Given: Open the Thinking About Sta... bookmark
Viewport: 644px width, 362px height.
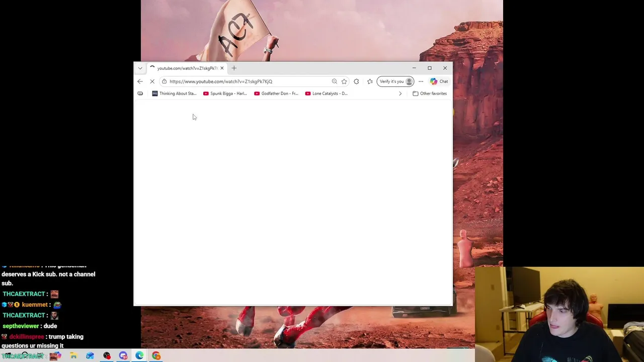Looking at the screenshot, I should (174, 94).
